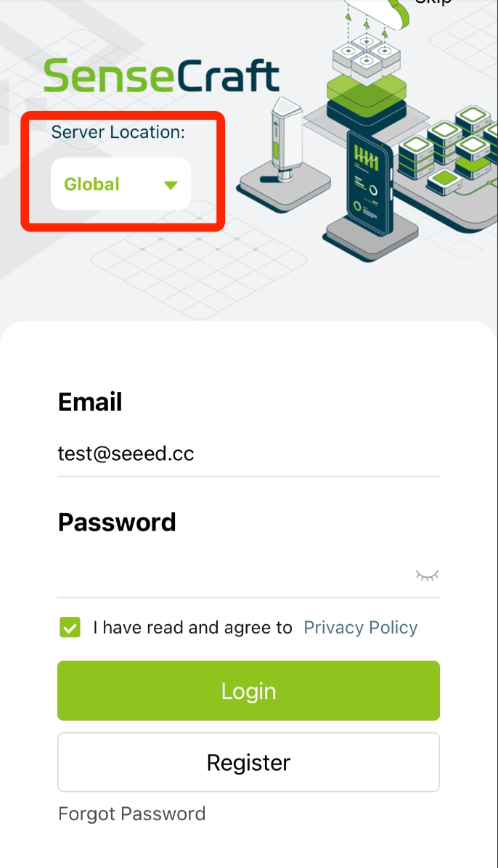Click the 'I have read and agree to' text
The height and width of the screenshot is (868, 498).
[x=192, y=627]
